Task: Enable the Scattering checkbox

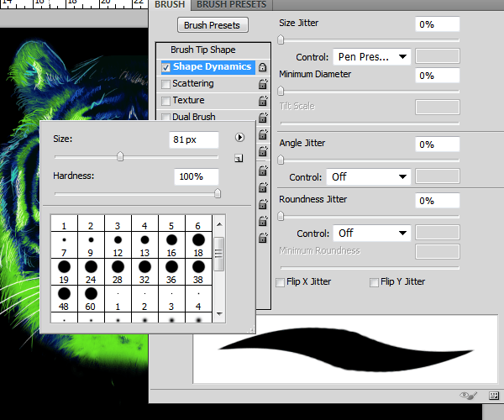Action: coord(165,84)
